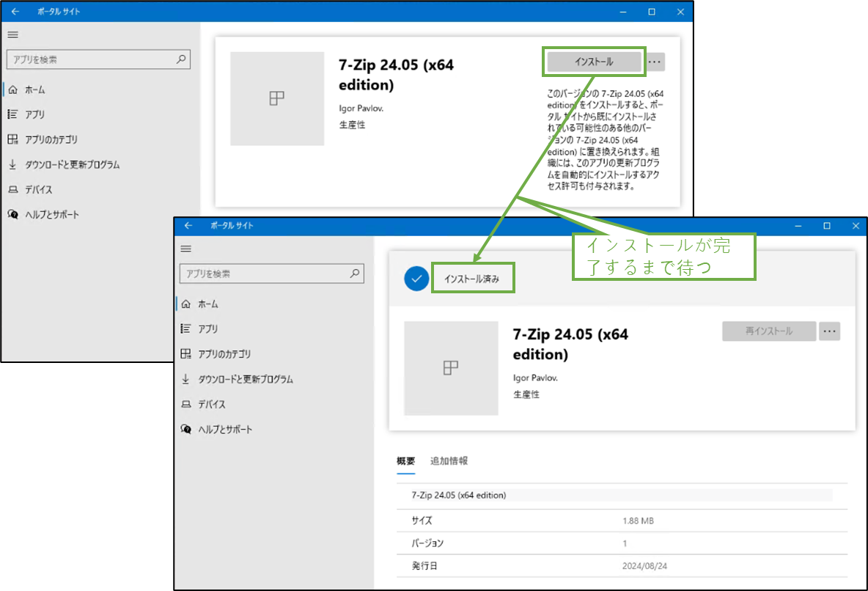868x591 pixels.
Task: Click 7-Zip app thumbnail in front window
Action: (451, 368)
